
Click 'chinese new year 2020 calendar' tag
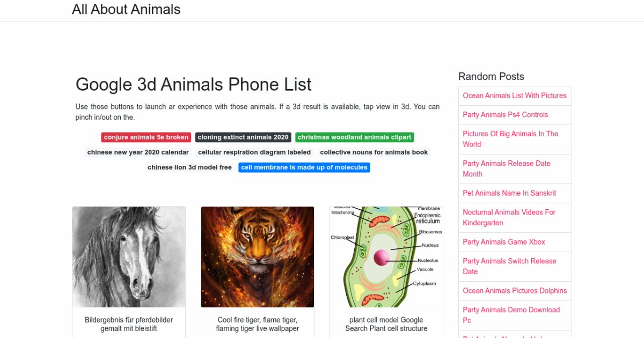coord(138,152)
